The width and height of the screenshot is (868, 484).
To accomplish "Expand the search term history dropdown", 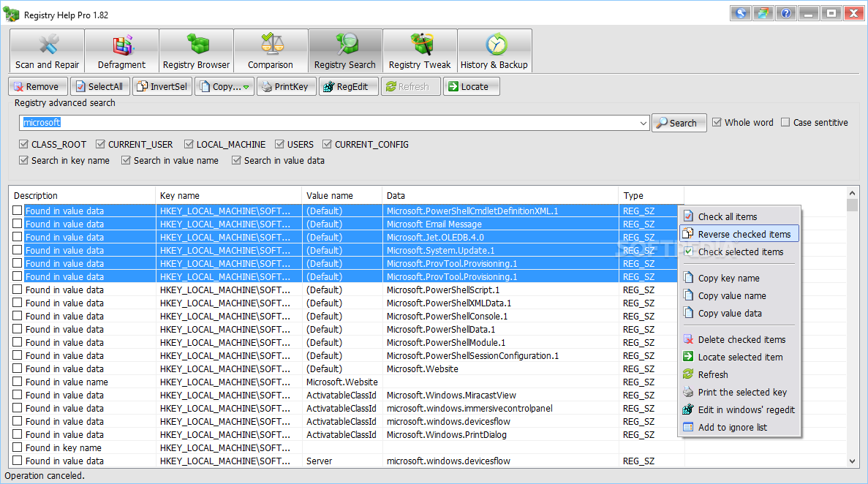I will click(643, 123).
